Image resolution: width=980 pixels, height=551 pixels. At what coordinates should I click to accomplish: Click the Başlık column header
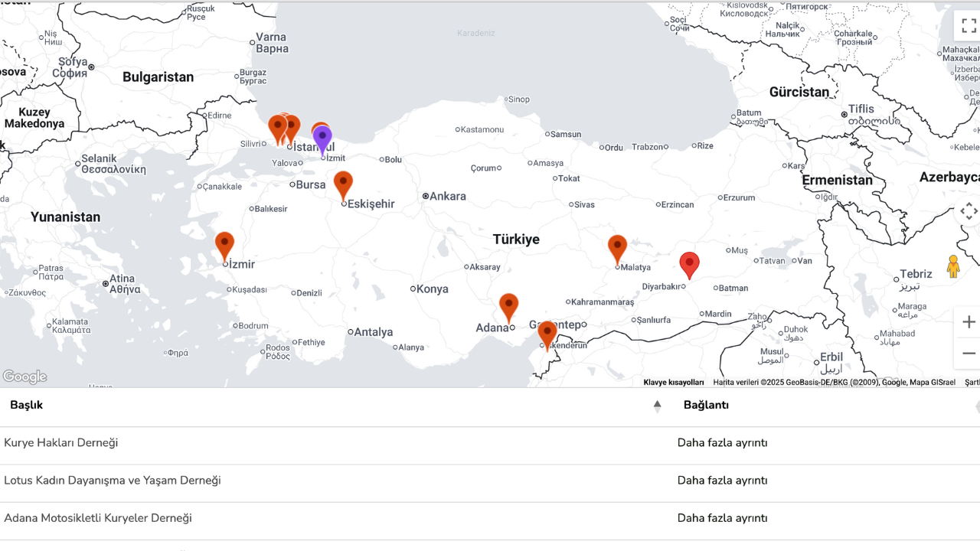tap(27, 406)
